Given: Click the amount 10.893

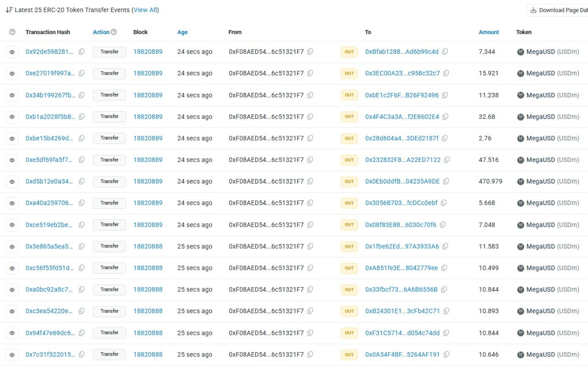Looking at the screenshot, I should [489, 311].
